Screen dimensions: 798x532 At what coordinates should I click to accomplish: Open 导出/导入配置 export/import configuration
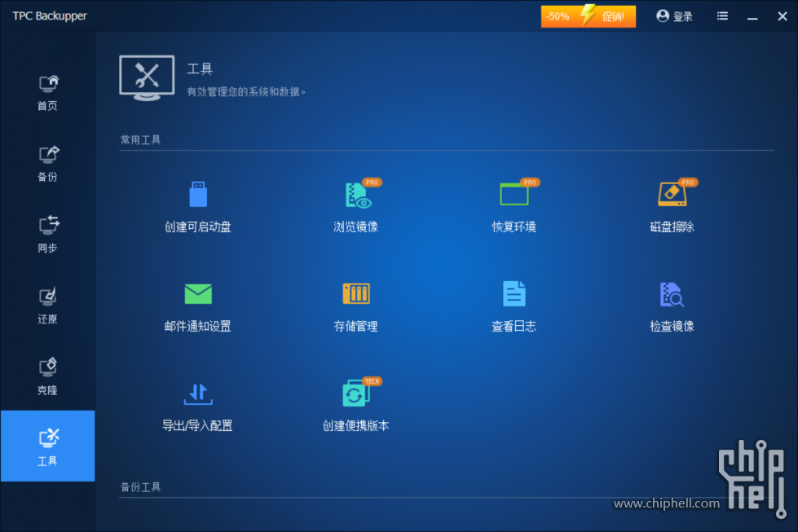[x=197, y=407]
